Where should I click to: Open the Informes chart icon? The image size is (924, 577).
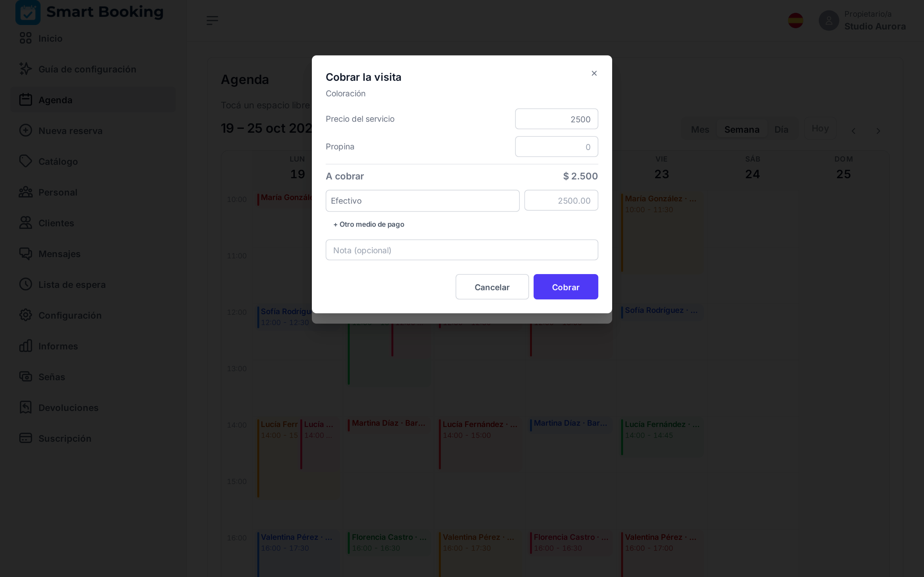click(x=26, y=346)
